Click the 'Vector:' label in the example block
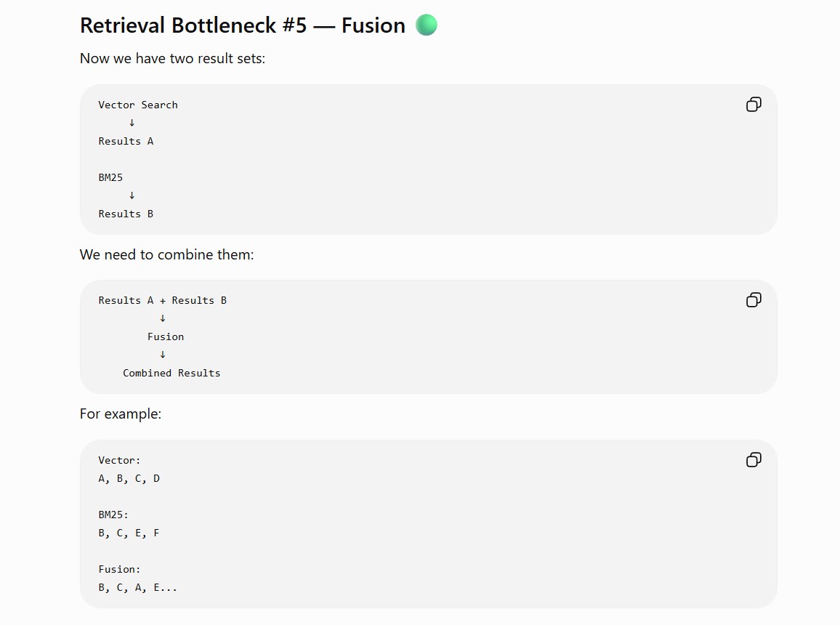Viewport: 840px width, 625px height. click(119, 461)
